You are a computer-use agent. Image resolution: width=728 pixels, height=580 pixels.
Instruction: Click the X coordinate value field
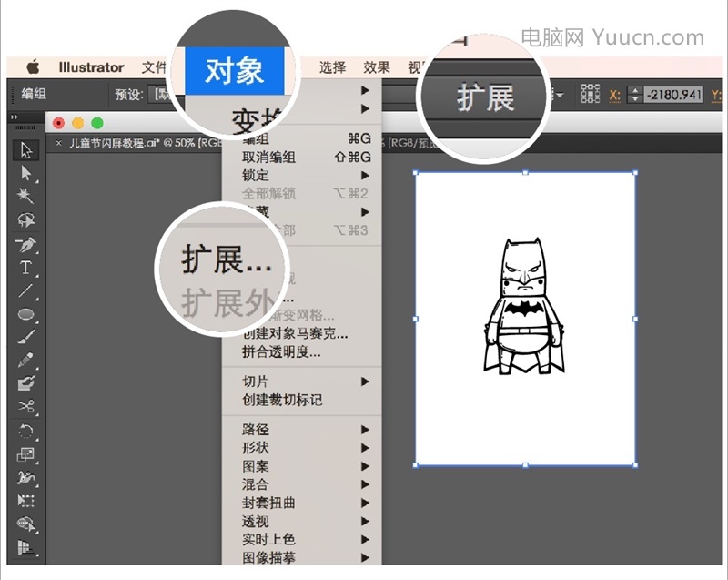tap(672, 95)
